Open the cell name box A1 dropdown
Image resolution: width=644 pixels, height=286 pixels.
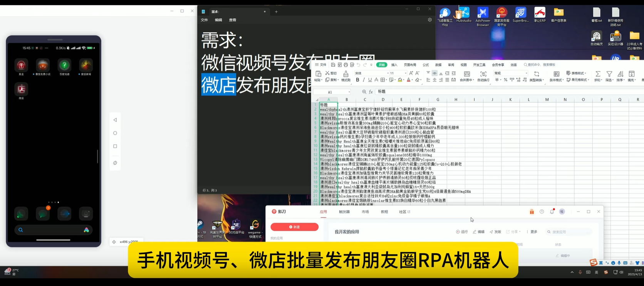[349, 92]
